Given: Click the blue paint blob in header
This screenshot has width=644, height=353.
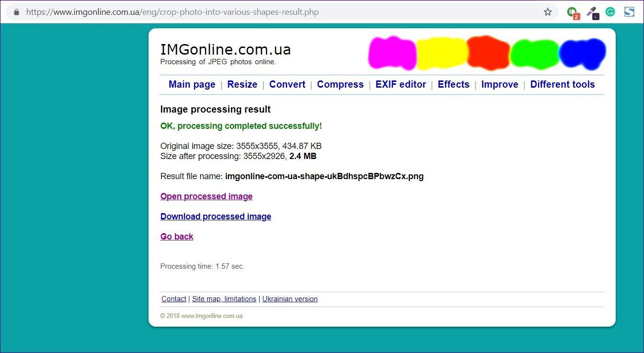Looking at the screenshot, I should click(x=583, y=53).
